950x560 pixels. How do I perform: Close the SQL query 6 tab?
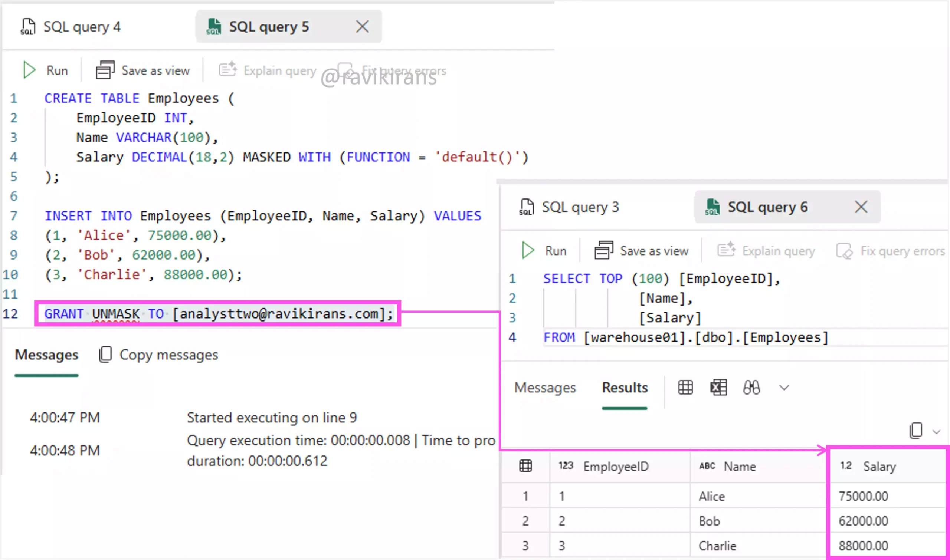861,207
